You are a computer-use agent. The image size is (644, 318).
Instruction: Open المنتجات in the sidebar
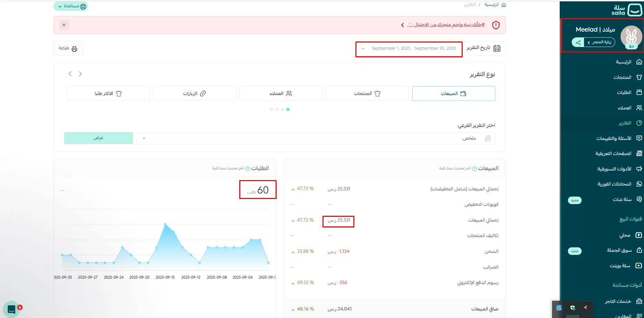(627, 77)
